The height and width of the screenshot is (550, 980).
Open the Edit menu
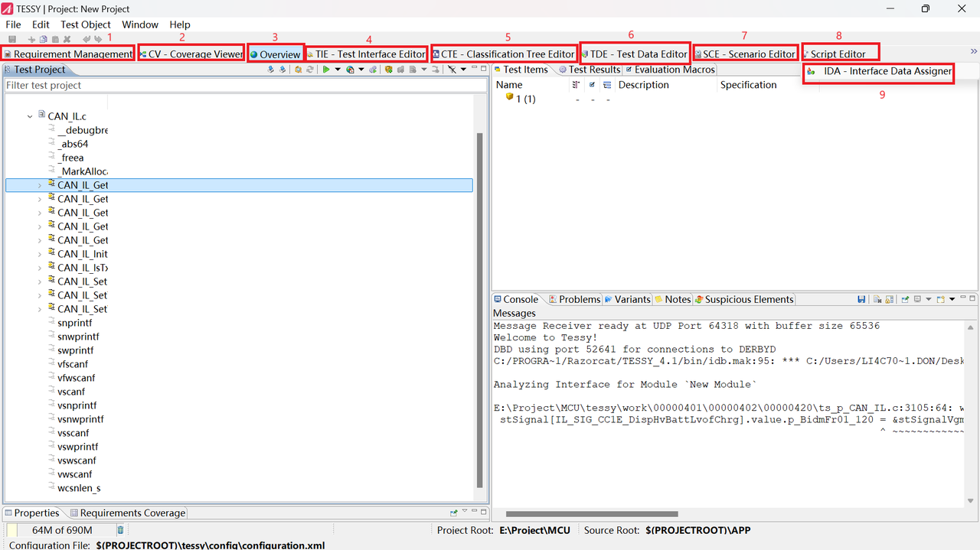(x=41, y=24)
